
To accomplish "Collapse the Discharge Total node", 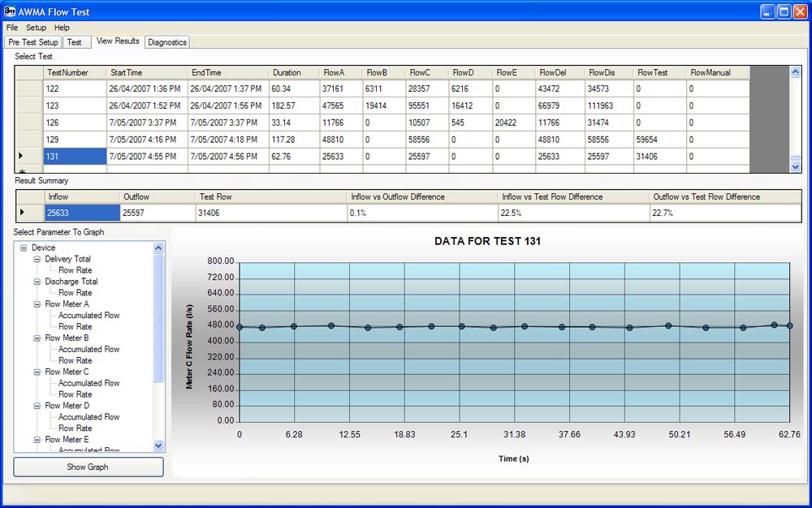I will coord(37,282).
